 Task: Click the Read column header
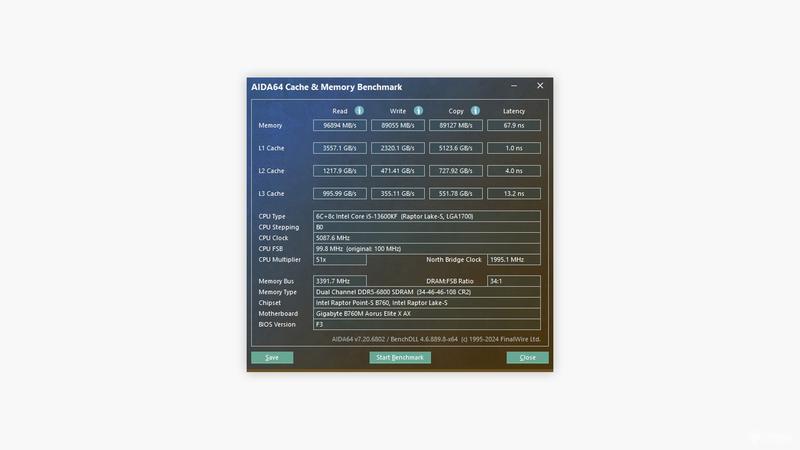(x=340, y=111)
